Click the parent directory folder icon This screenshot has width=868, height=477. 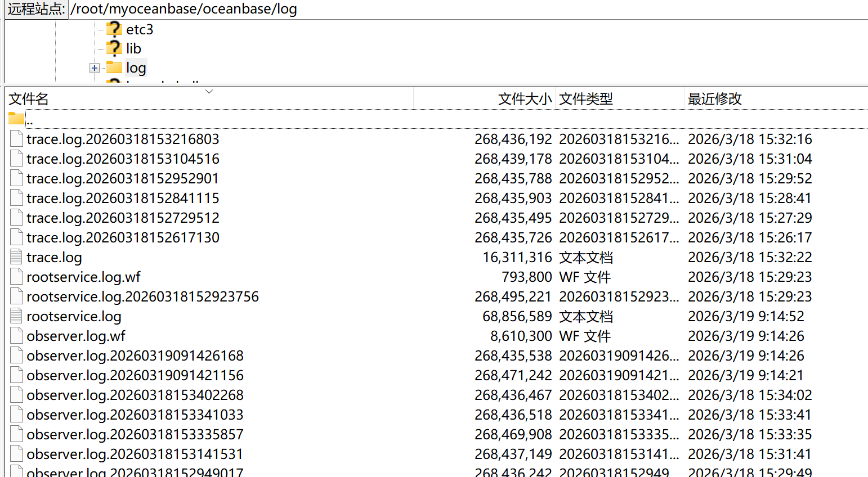click(16, 119)
